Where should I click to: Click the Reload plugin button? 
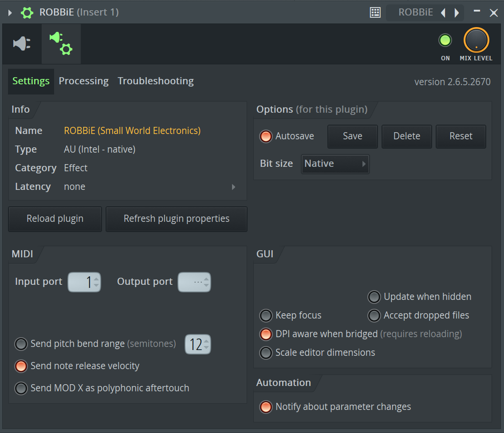(55, 219)
